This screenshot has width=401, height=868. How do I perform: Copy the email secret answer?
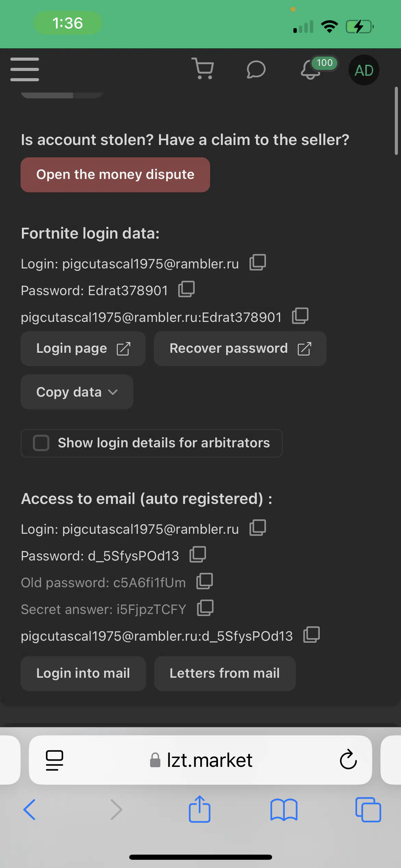205,608
